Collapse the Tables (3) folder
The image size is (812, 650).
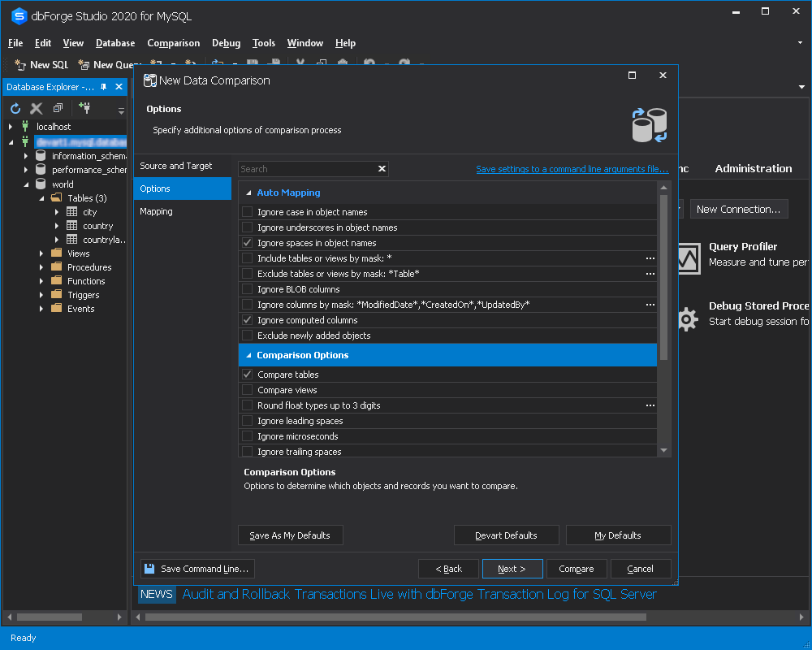tap(41, 198)
